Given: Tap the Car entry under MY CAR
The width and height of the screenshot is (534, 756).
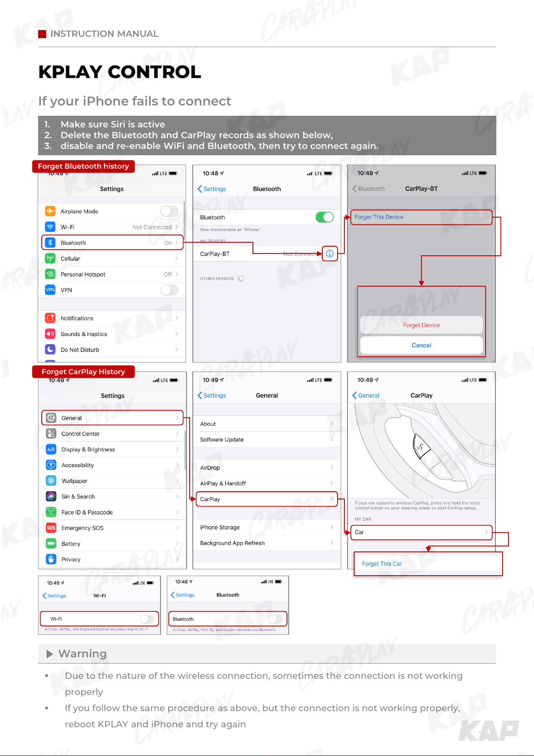Looking at the screenshot, I should tap(421, 532).
